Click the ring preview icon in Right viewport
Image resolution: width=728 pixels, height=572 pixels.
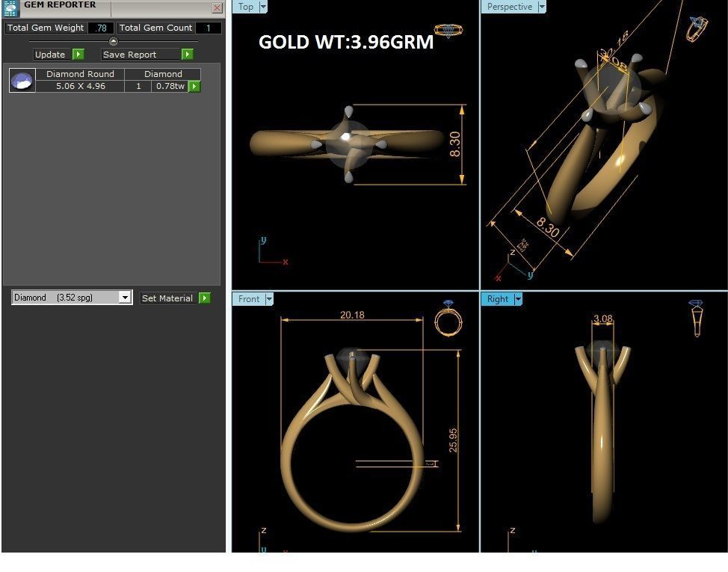[x=697, y=318]
